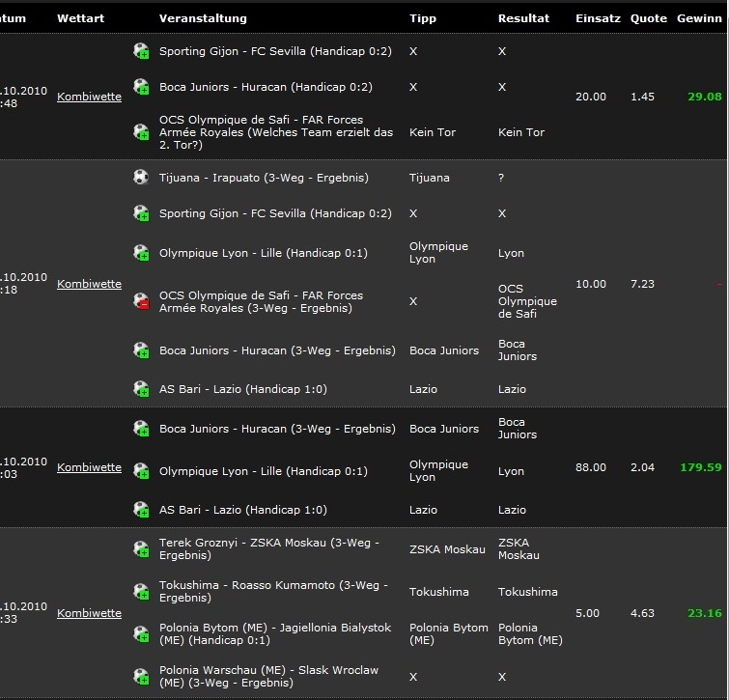Click the green status icon beside Polonia Bytom (ME) - Jagiellonia Bialystok
Viewport: 729px width, 700px height.
tap(141, 634)
